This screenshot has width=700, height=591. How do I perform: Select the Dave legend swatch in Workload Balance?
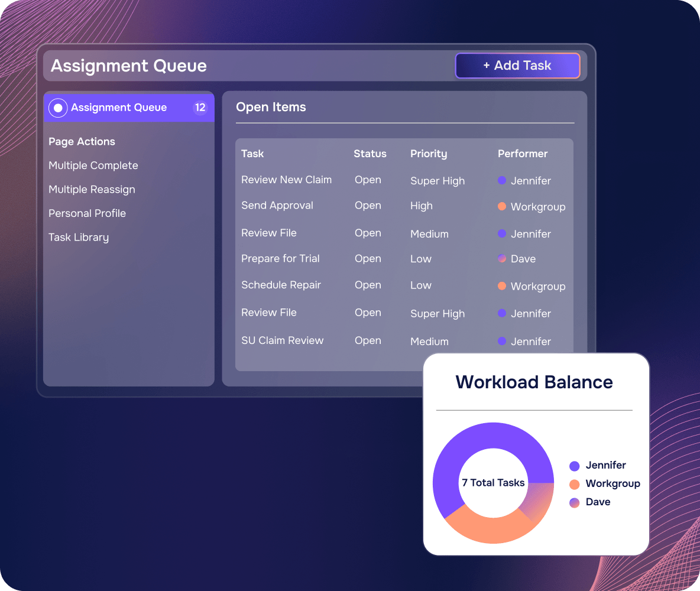(575, 502)
